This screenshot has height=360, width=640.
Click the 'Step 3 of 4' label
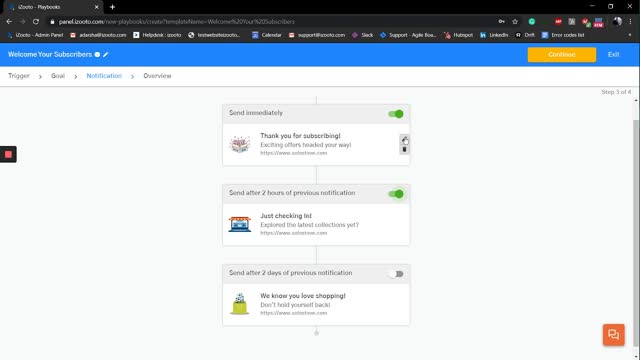click(x=616, y=92)
